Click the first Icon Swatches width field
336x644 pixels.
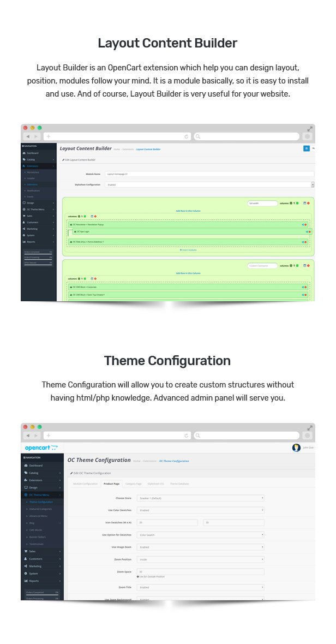167,522
